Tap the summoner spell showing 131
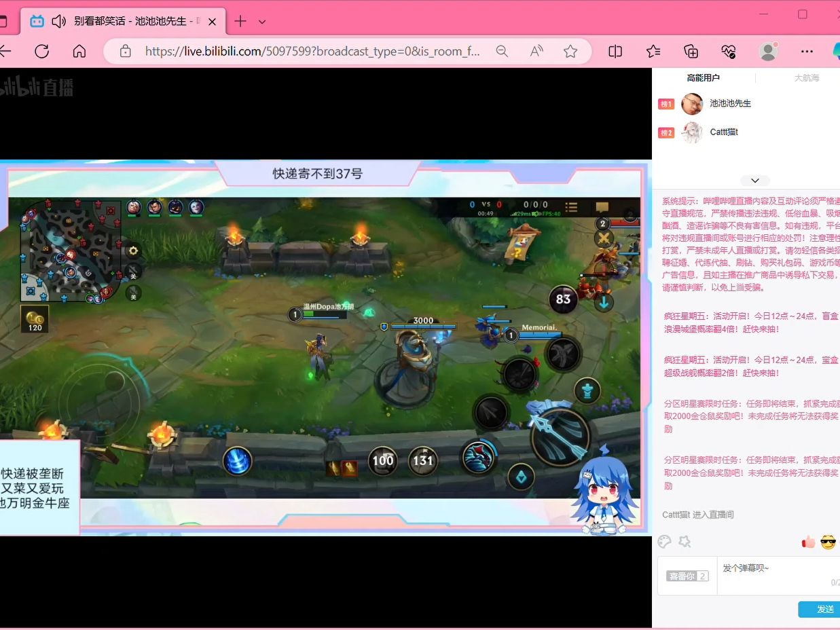This screenshot has width=840, height=630. pos(422,460)
